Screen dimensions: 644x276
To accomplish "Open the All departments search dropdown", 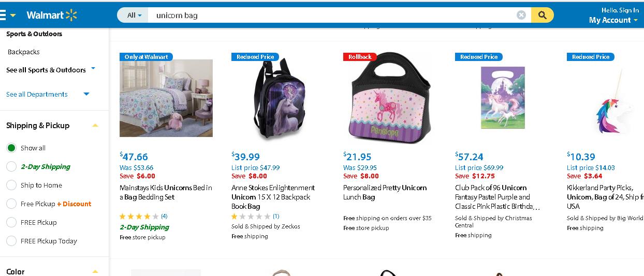I will [134, 15].
